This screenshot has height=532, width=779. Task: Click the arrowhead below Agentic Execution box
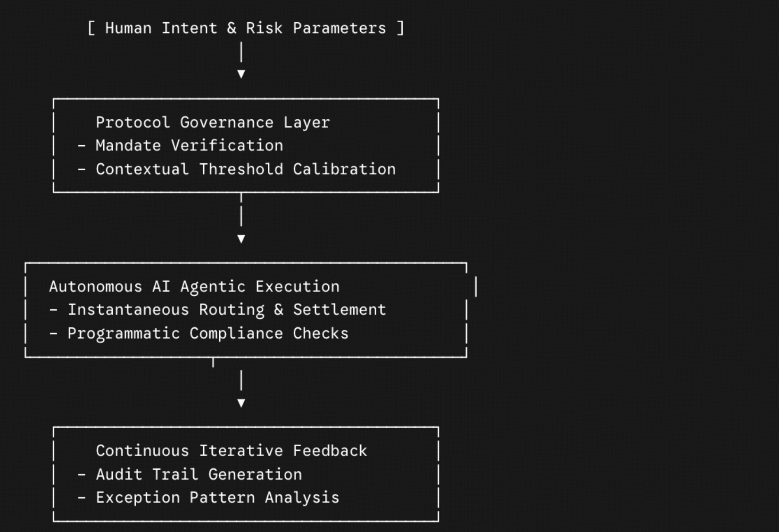(241, 403)
